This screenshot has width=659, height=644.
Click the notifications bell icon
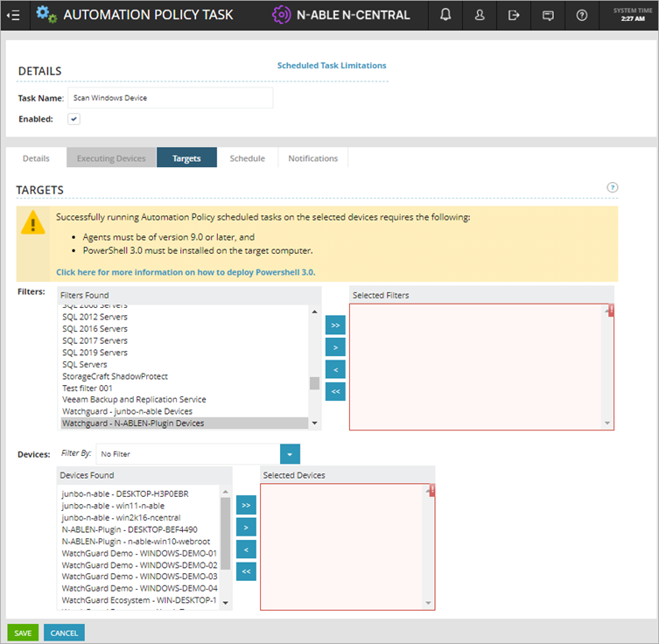446,15
